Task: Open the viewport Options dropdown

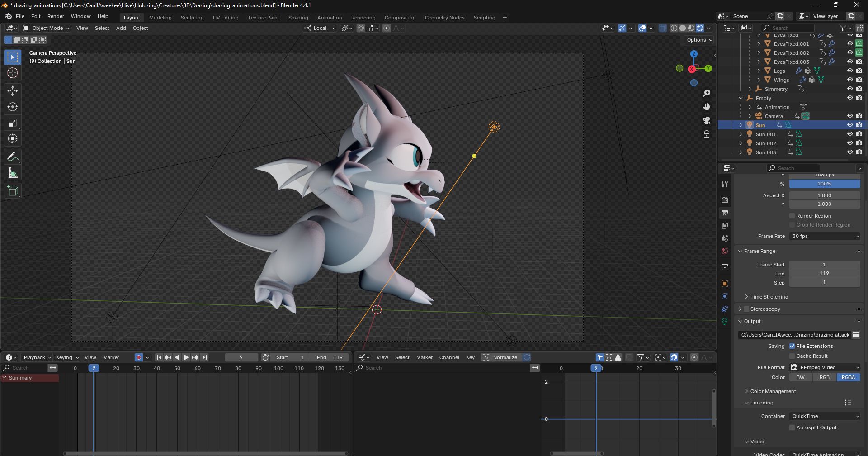Action: 699,40
